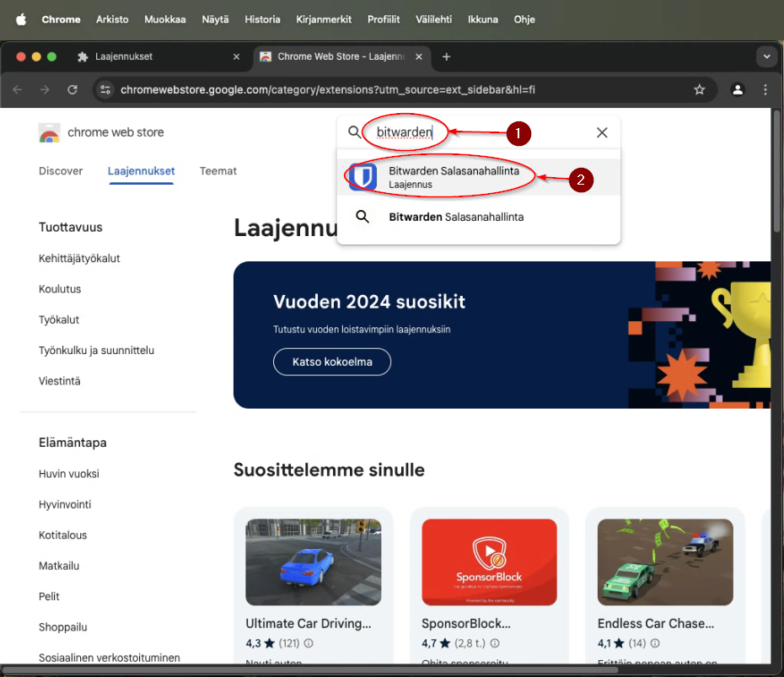Image resolution: width=784 pixels, height=677 pixels.
Task: Clear the search box with the X
Action: [x=602, y=132]
